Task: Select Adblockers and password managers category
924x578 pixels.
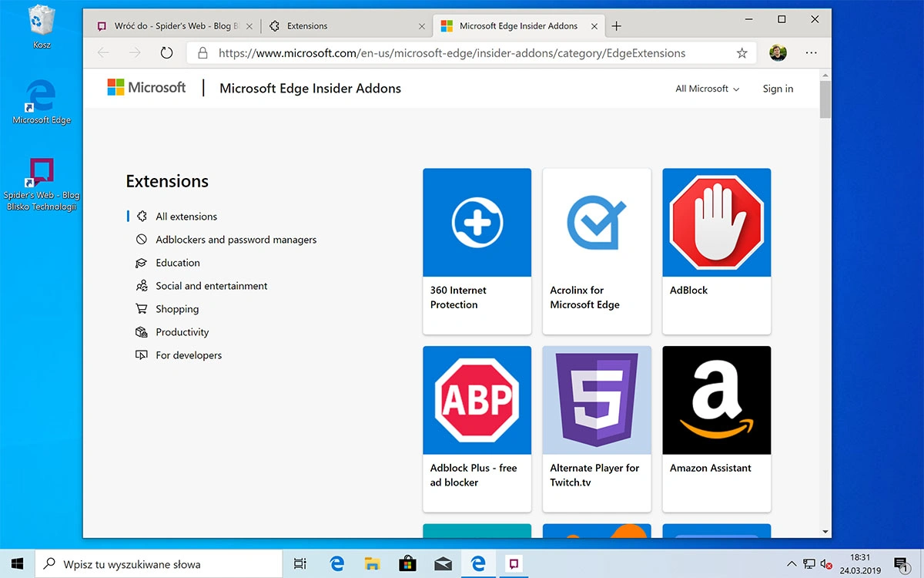Action: 236,240
